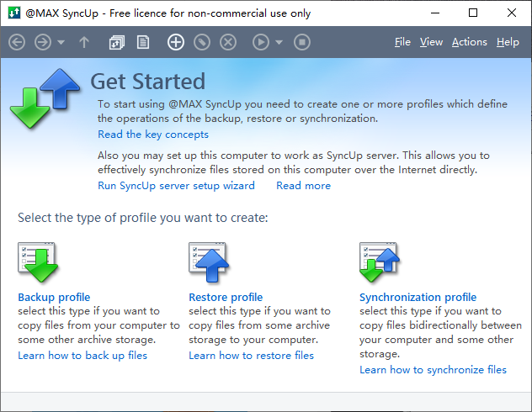Click the Stop execution button
532x412 pixels.
point(302,42)
